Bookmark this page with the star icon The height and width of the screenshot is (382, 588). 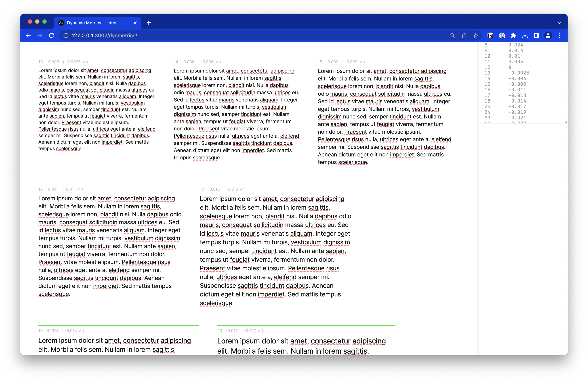(x=476, y=35)
